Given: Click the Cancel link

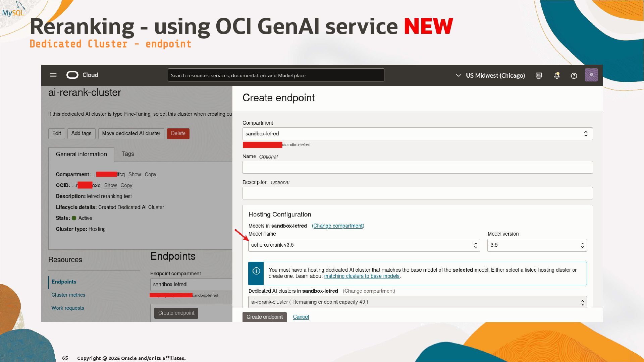Looking at the screenshot, I should pos(301,317).
